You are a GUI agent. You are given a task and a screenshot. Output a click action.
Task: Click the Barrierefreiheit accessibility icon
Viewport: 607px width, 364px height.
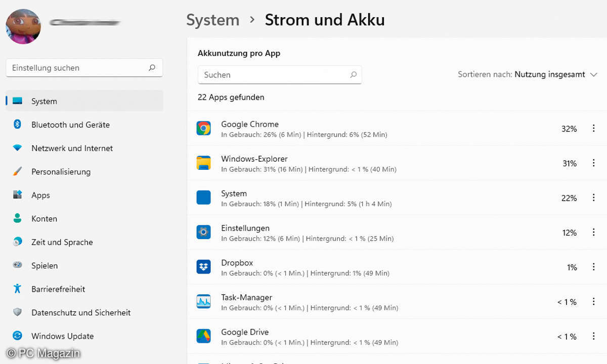(18, 289)
